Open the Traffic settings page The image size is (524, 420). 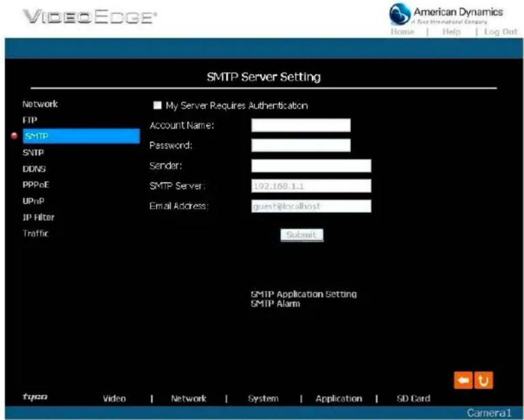[35, 233]
